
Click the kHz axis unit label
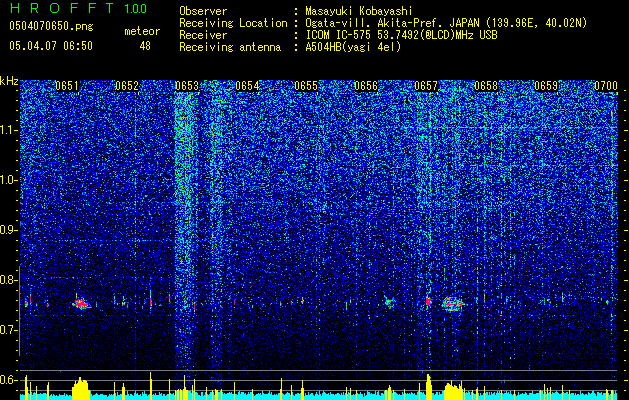[x=9, y=81]
